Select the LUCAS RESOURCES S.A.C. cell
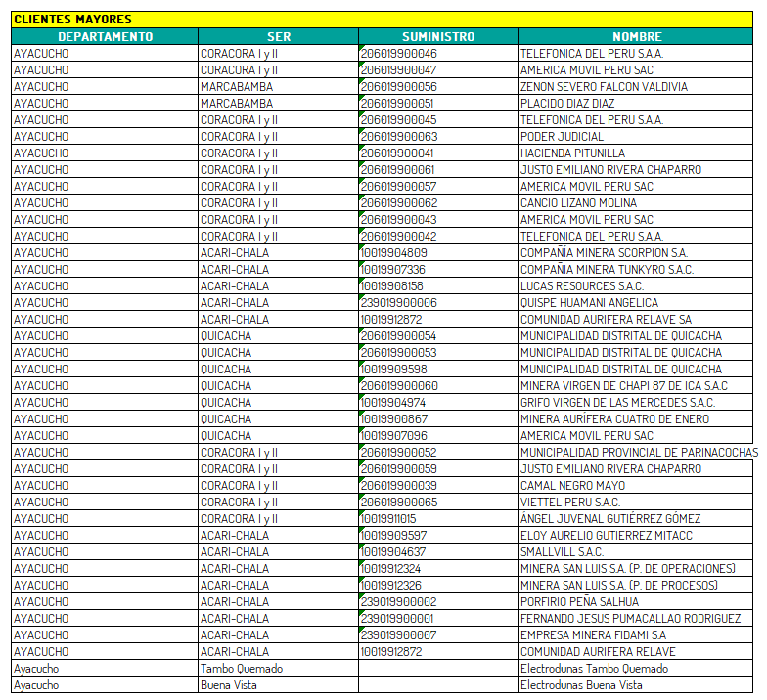Screen dimensions: 767x700 pos(581,285)
